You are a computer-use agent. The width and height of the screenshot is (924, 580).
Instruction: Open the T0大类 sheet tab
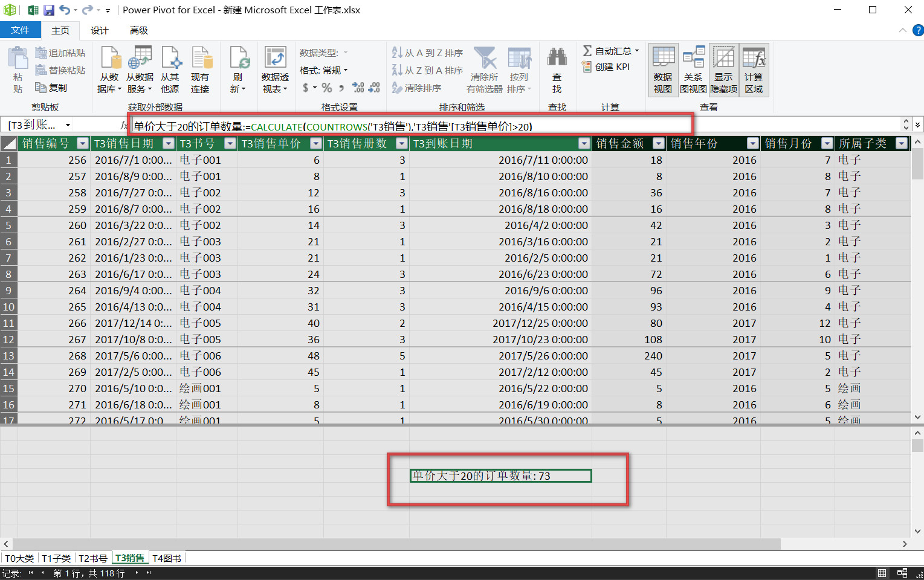coord(20,558)
